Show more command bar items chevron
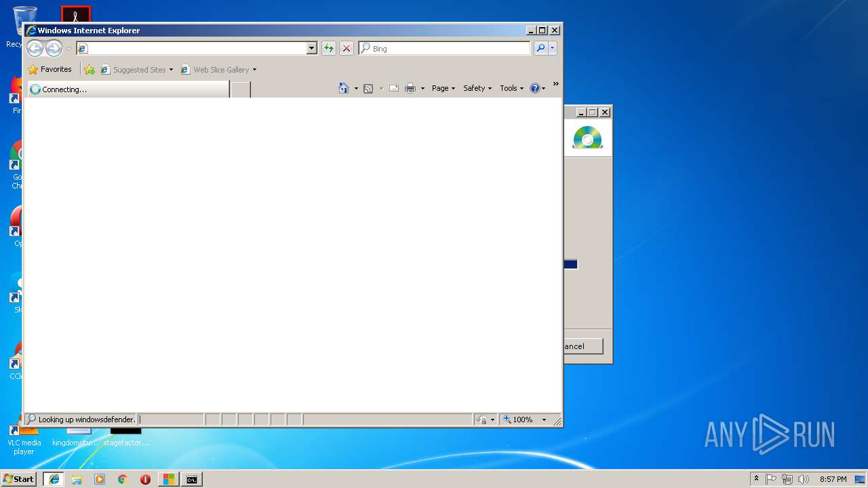868x488 pixels. tap(555, 85)
